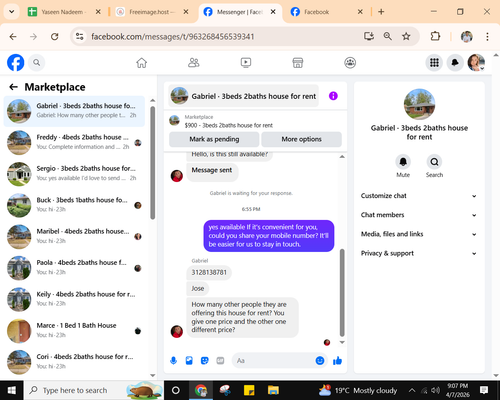Record a voice clip with microphone icon

click(173, 360)
